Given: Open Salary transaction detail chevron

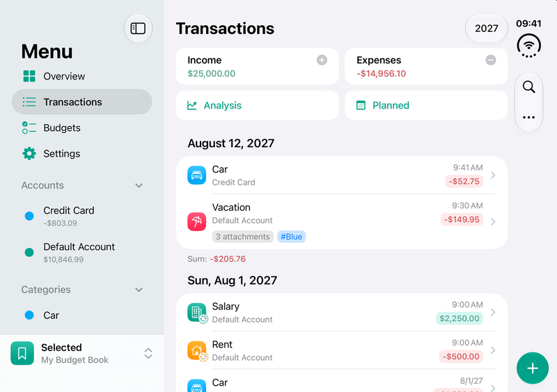Looking at the screenshot, I should click(x=493, y=312).
